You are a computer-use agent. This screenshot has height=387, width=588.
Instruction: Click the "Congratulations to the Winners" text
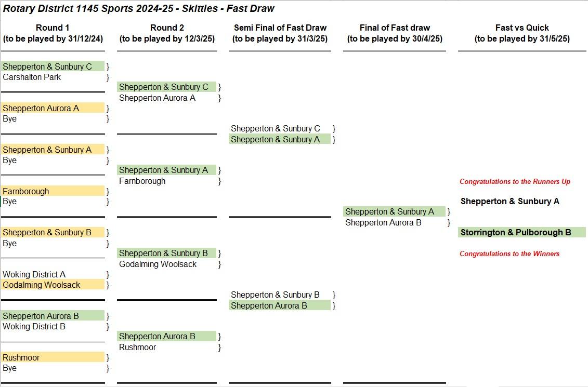[x=509, y=253]
